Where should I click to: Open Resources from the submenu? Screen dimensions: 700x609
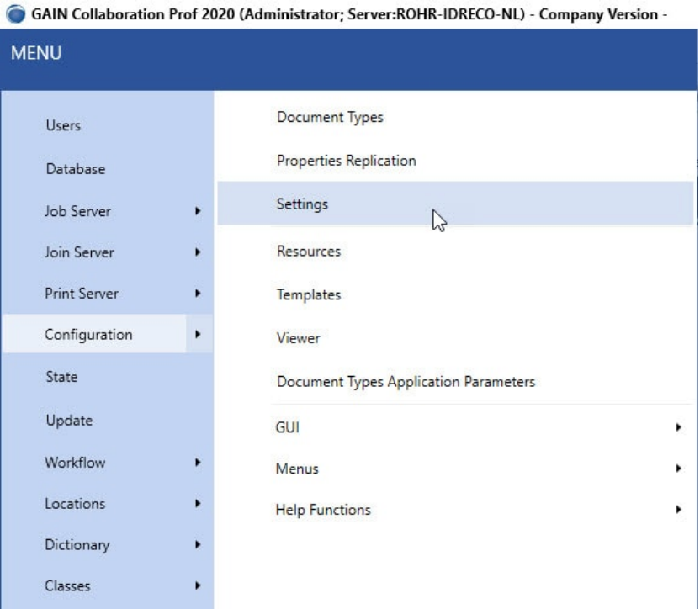(309, 251)
